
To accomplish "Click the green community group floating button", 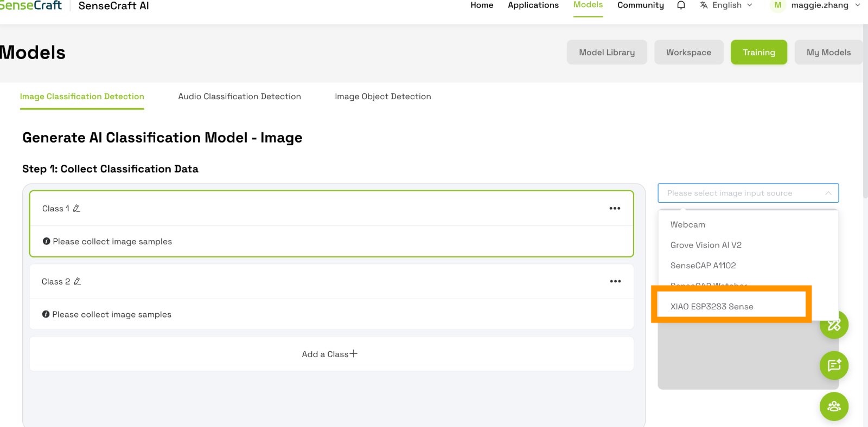I will 834,406.
